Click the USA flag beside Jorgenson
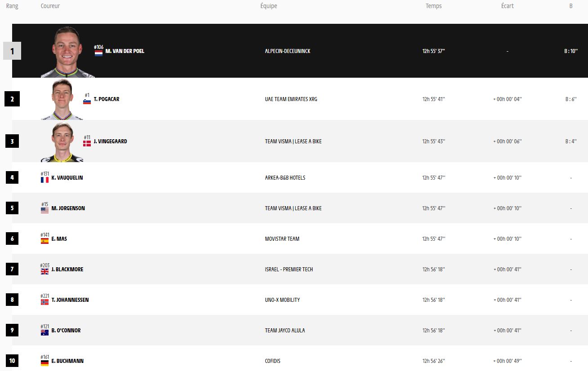Viewport: 588px width, 371px height. tap(45, 210)
